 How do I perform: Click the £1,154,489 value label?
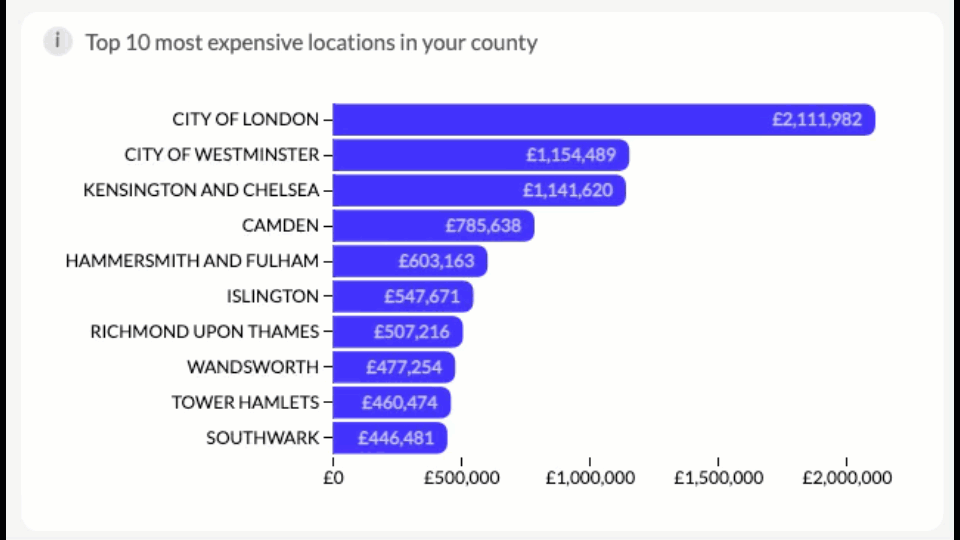pos(571,155)
